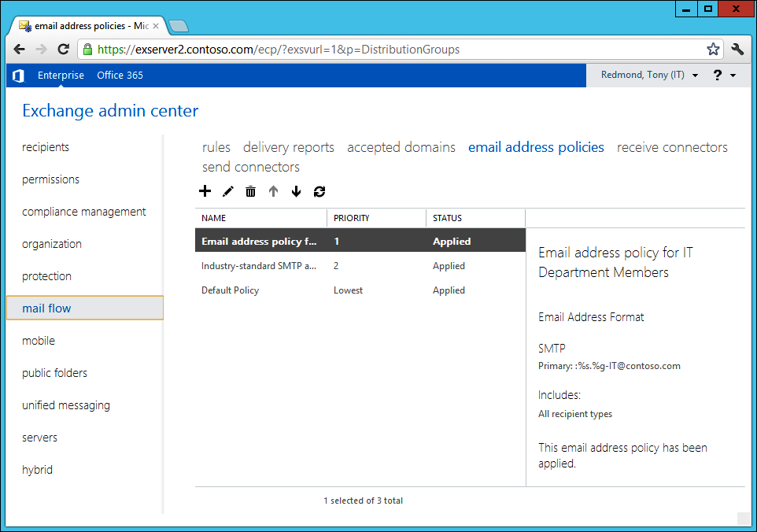The image size is (757, 532).
Task: Click the SSL padlock icon
Action: point(87,50)
